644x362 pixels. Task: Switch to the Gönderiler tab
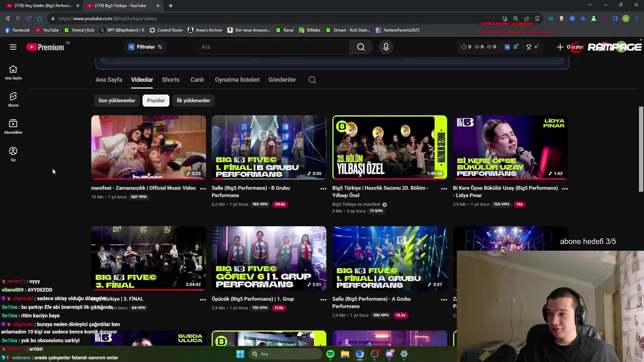coord(282,79)
